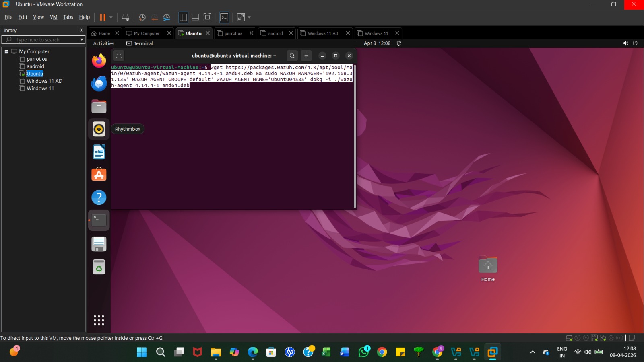
Task: Open a new tab in the terminal window
Action: [119, 56]
